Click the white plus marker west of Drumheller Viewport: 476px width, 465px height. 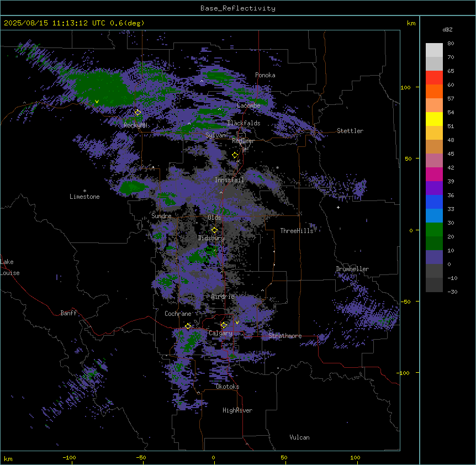(338, 207)
